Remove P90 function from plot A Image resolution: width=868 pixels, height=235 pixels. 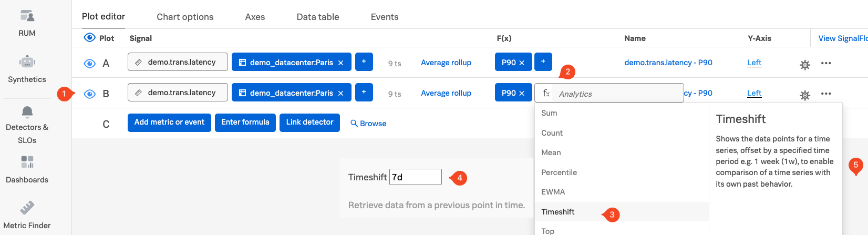[x=522, y=63]
